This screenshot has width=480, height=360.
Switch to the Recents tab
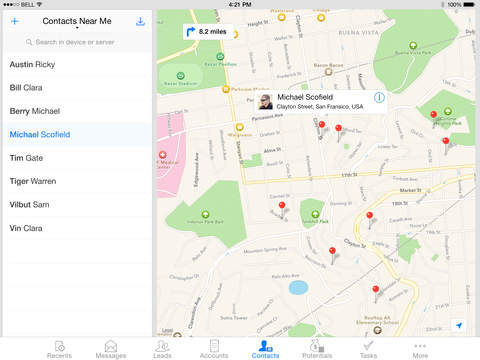(x=59, y=349)
